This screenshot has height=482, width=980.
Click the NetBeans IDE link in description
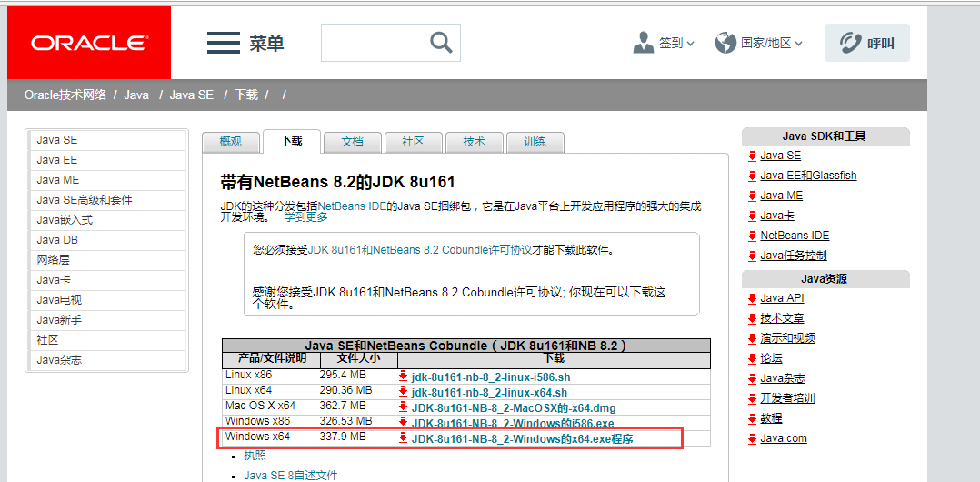tap(351, 206)
